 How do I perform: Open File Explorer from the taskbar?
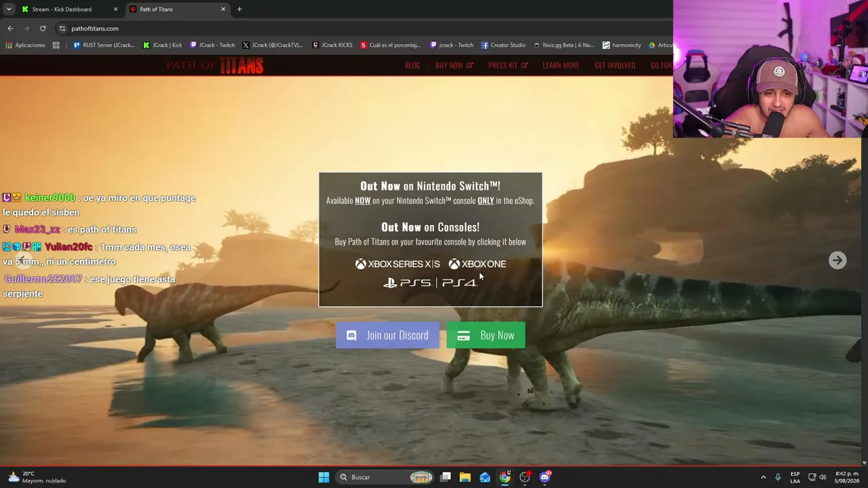click(x=465, y=477)
